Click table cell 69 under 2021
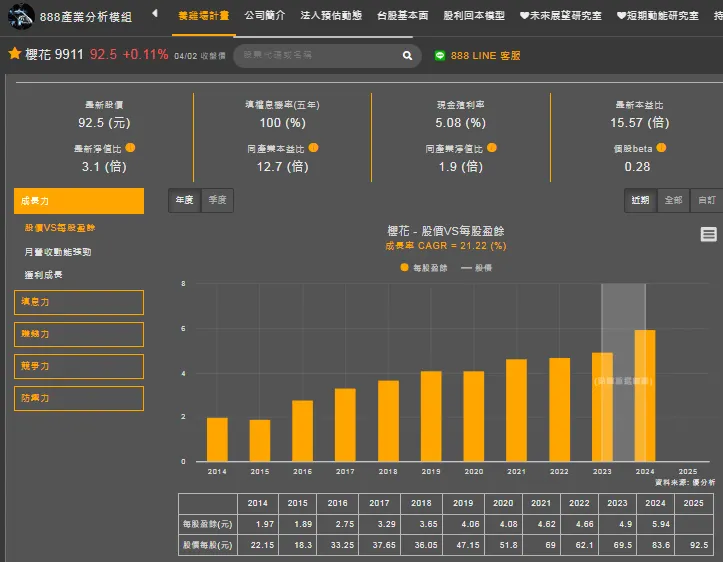Image resolution: width=723 pixels, height=562 pixels. point(541,545)
